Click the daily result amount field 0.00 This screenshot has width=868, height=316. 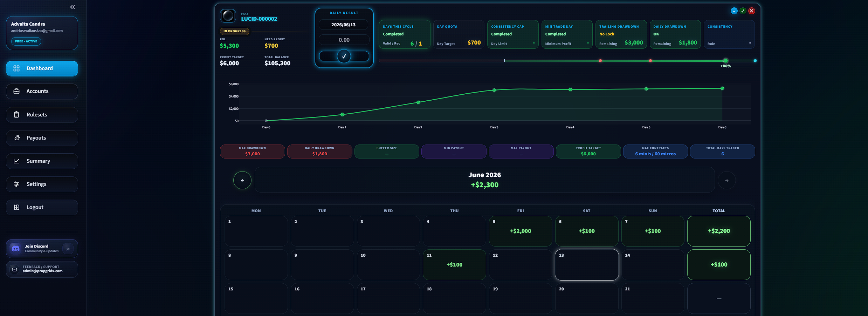344,40
